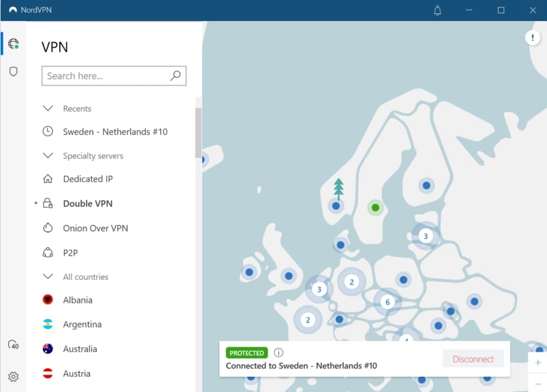This screenshot has width=547, height=392.
Task: Click the Albania flag icon
Action: point(48,300)
